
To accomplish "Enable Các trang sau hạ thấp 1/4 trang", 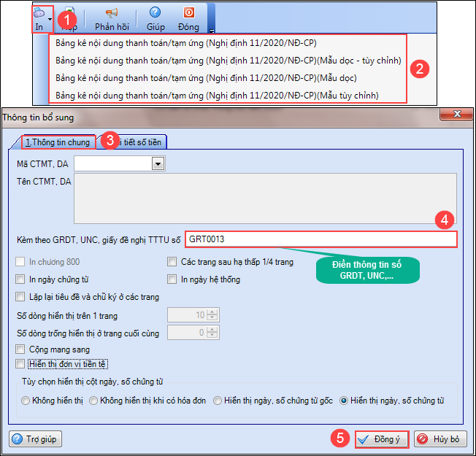I will pyautogui.click(x=172, y=261).
